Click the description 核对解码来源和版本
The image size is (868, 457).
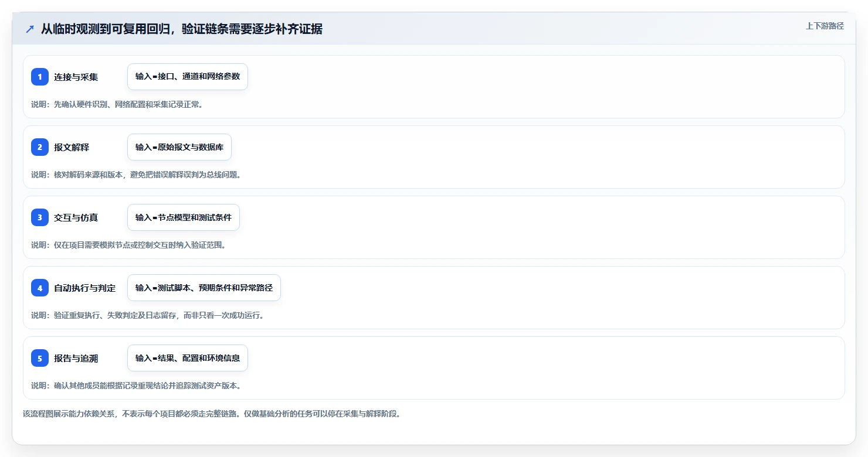click(x=136, y=175)
